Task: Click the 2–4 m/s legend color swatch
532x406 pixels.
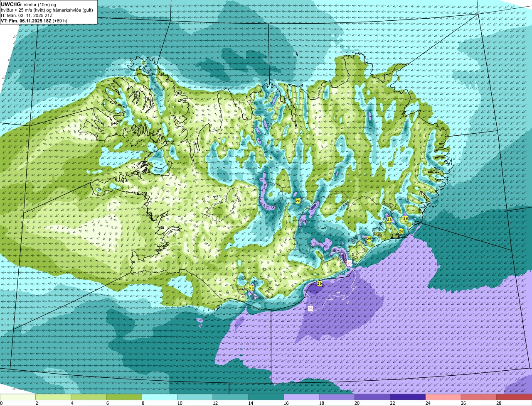Action: 53,397
